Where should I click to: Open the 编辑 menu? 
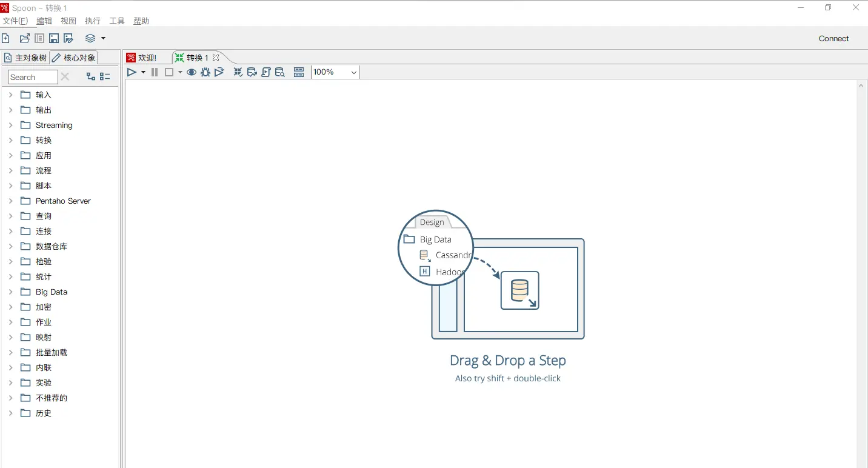[44, 21]
